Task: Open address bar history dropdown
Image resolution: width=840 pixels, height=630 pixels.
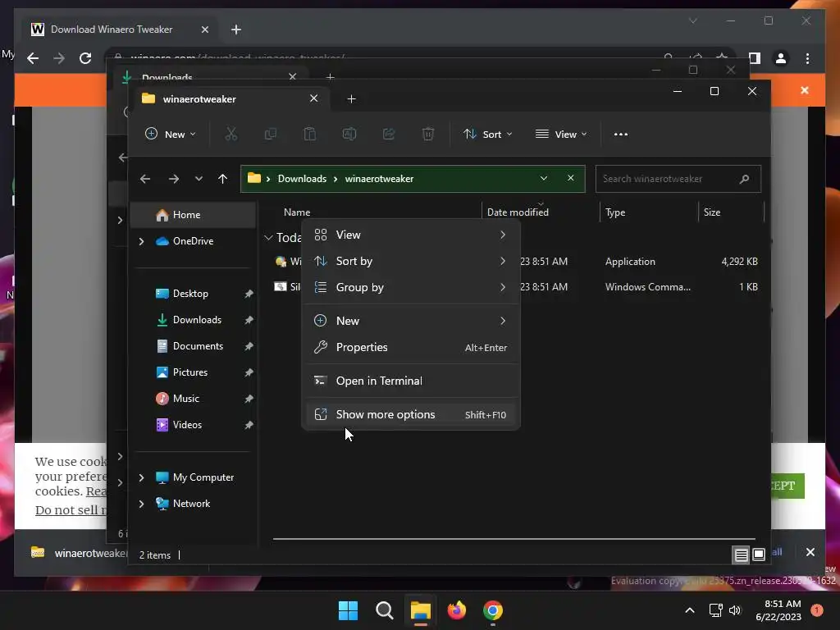Action: click(544, 178)
